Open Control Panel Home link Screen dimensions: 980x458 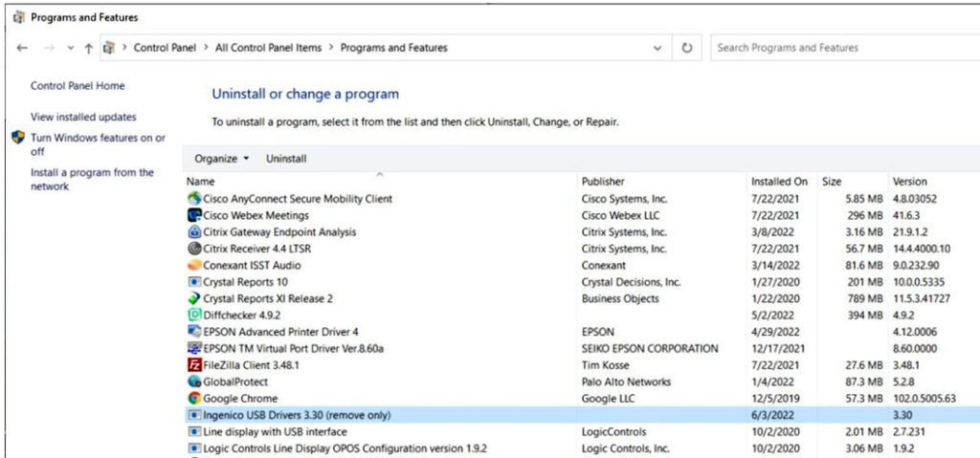pyautogui.click(x=78, y=86)
